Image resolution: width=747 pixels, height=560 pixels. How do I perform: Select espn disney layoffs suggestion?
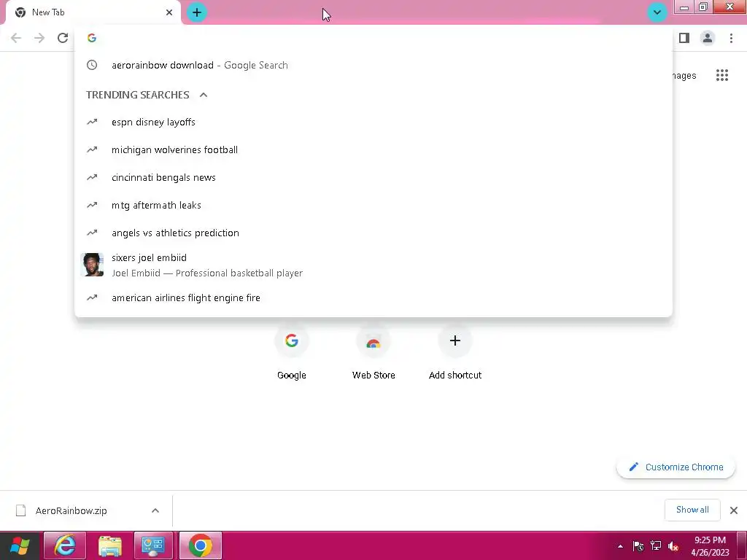click(373, 122)
